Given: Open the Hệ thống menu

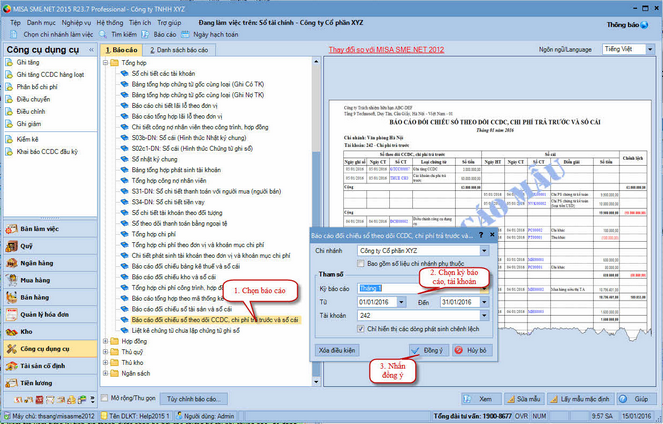Looking at the screenshot, I should tap(110, 22).
